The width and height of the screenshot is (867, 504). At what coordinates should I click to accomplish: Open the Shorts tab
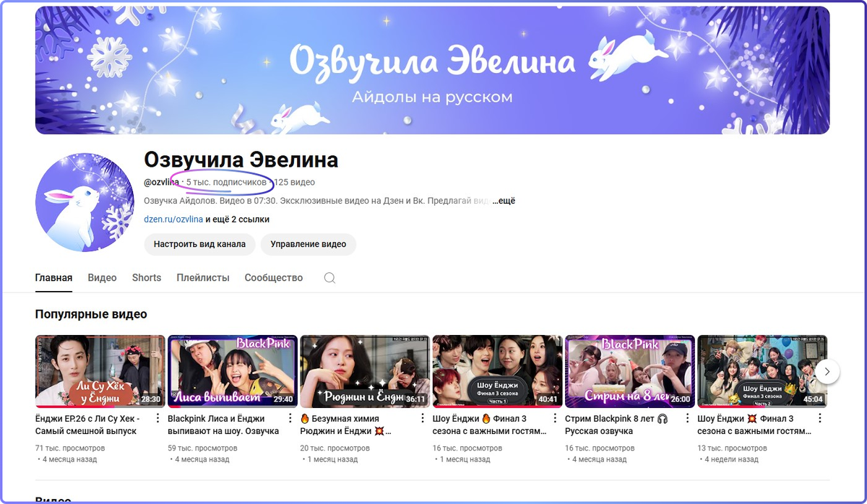pos(147,277)
